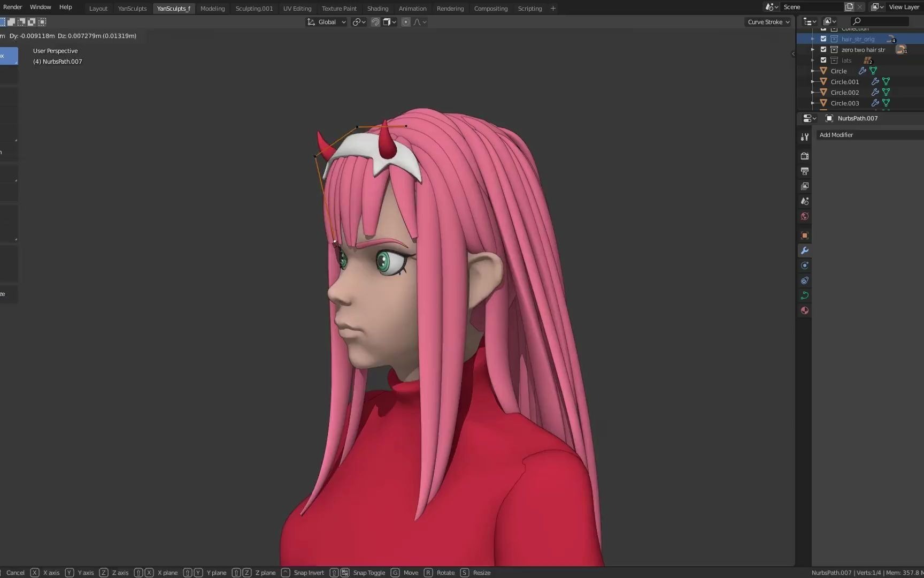
Task: Select the Output Properties printer icon
Action: click(x=805, y=171)
